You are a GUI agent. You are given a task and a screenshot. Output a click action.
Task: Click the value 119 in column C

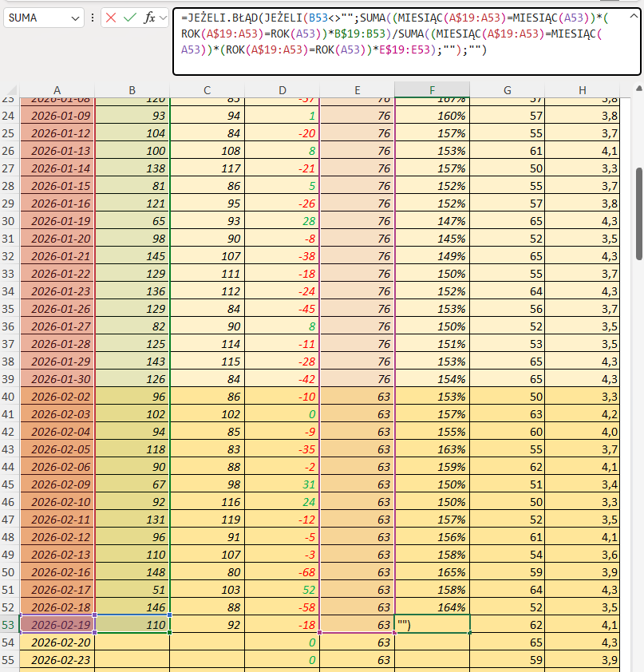[207, 520]
